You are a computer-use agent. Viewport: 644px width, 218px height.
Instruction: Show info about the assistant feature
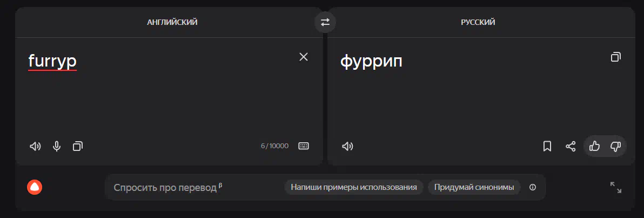[533, 187]
